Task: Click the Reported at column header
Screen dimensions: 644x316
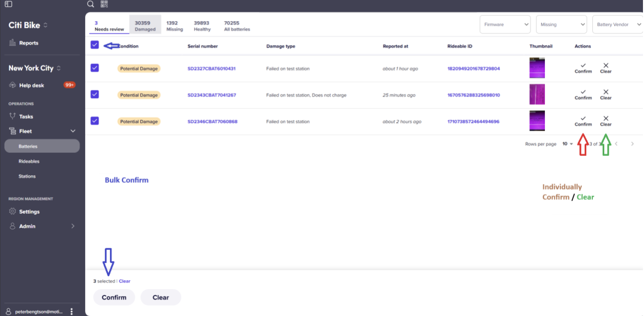Action: [395, 46]
